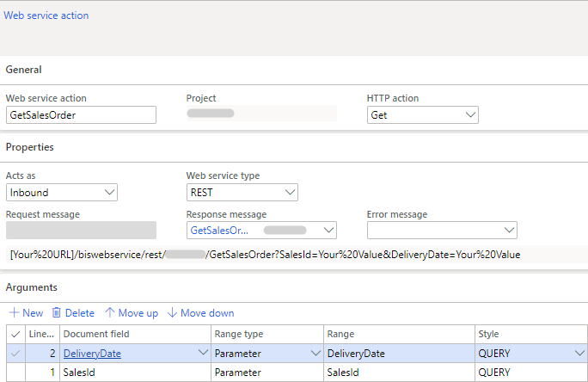Toggle the select-all checkmark in grid header
Screen dimensions: 588x382
pyautogui.click(x=15, y=334)
